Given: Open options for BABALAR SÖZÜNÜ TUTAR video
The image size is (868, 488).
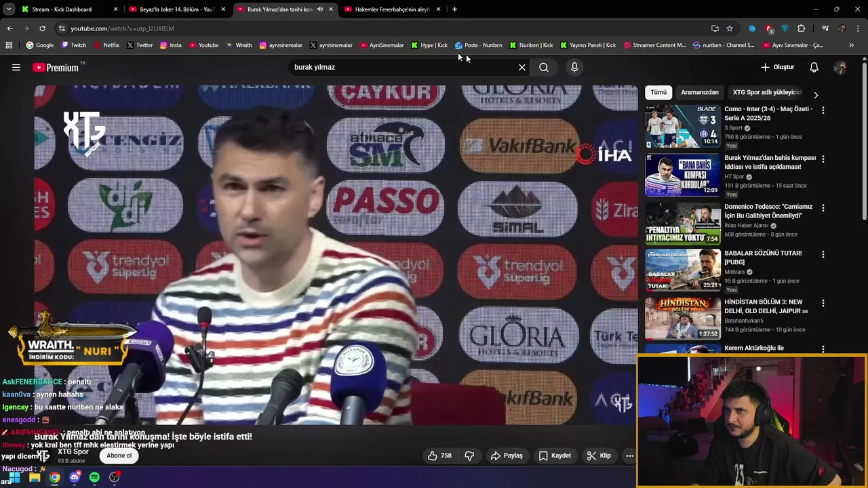Looking at the screenshot, I should coord(823,254).
